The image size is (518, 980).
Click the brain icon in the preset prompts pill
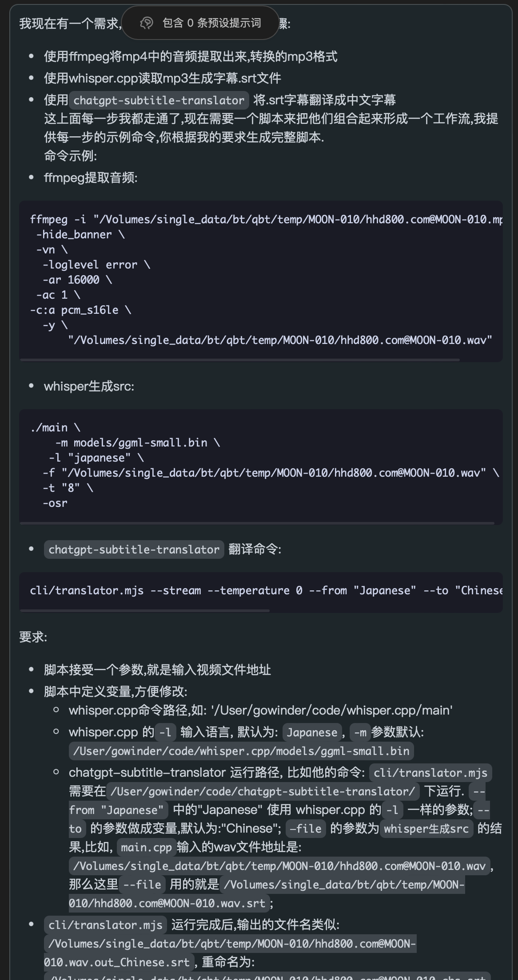coord(146,23)
